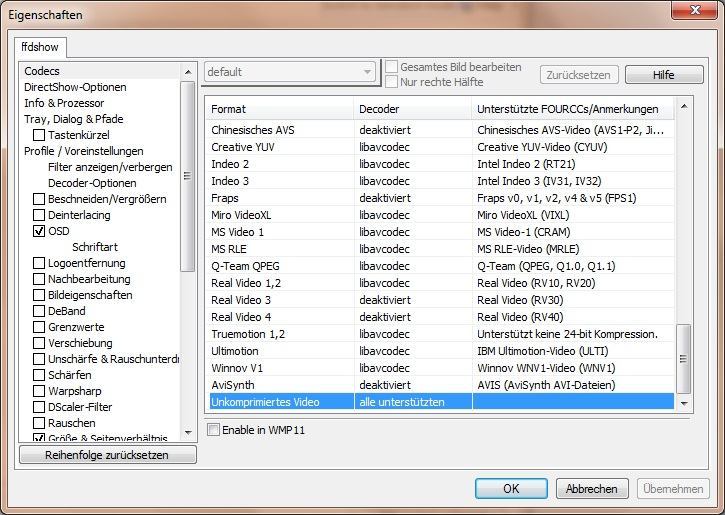Open Tray, Dialog & Pfade page
The width and height of the screenshot is (725, 515).
pyautogui.click(x=74, y=119)
